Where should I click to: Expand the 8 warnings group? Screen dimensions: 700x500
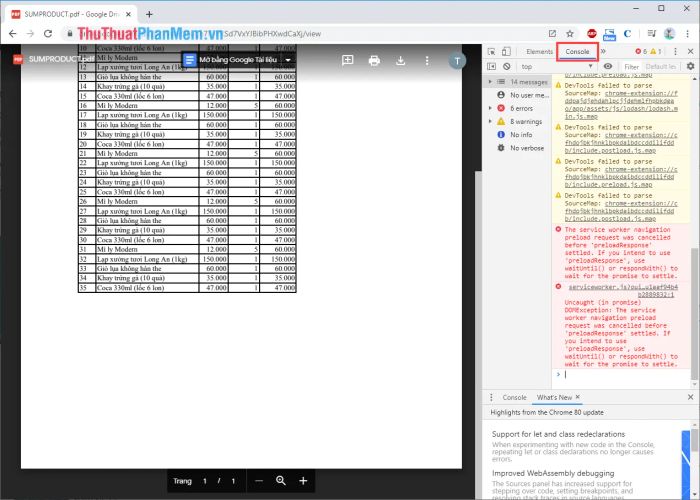point(490,121)
